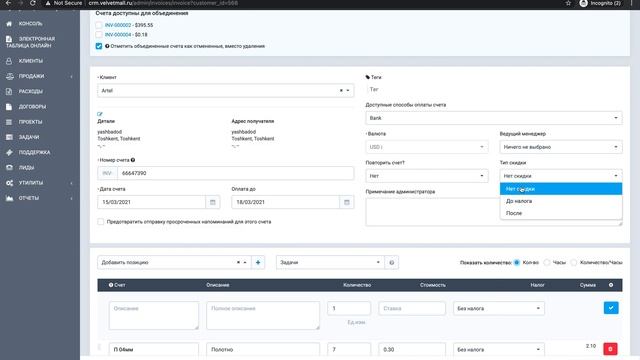Open Электронная таблица онлайн sidebar item

pos(31,42)
